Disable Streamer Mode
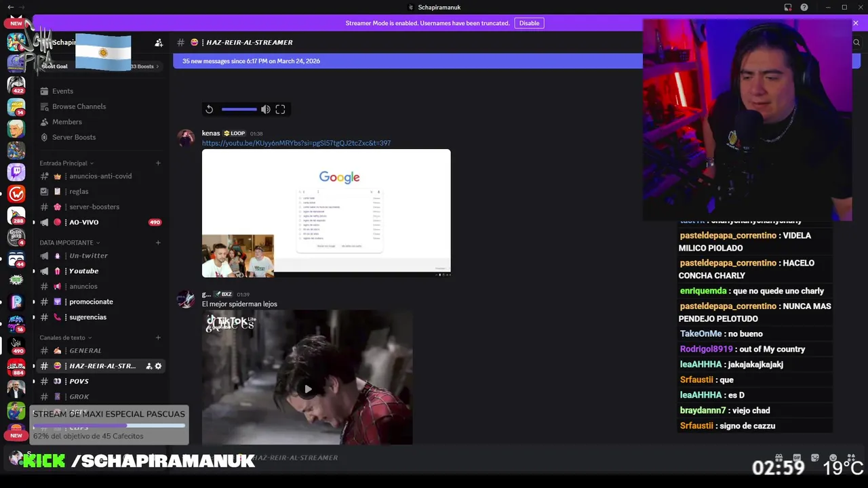This screenshot has height=488, width=868. click(x=529, y=23)
